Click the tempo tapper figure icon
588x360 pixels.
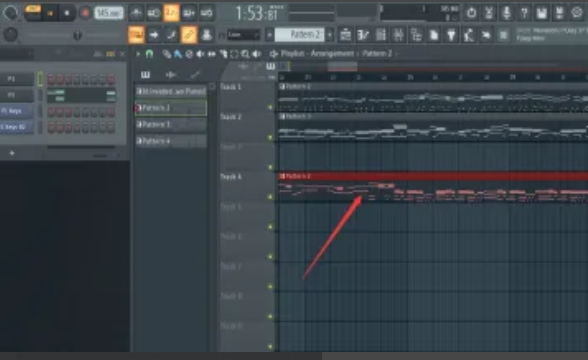coord(469,35)
